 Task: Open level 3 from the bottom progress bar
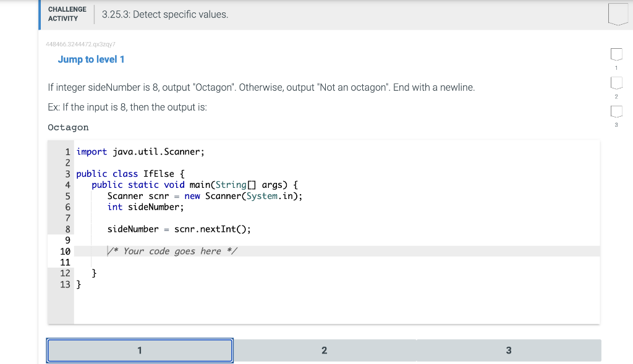pyautogui.click(x=508, y=350)
